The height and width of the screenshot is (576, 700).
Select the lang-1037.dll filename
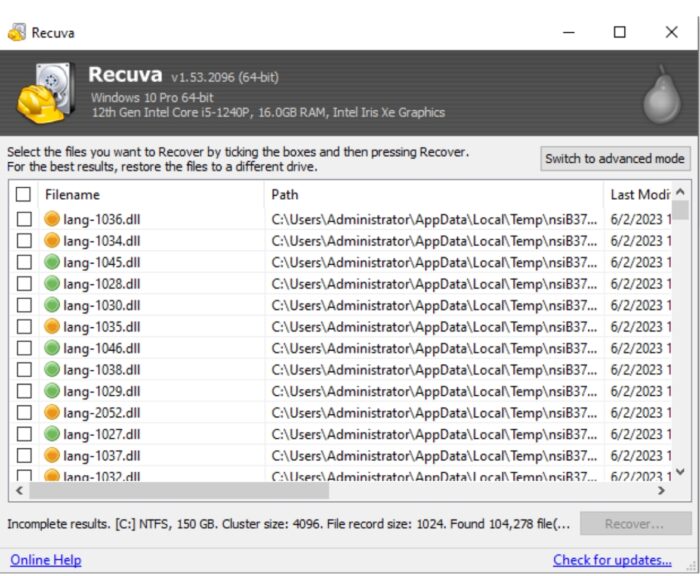coord(102,455)
